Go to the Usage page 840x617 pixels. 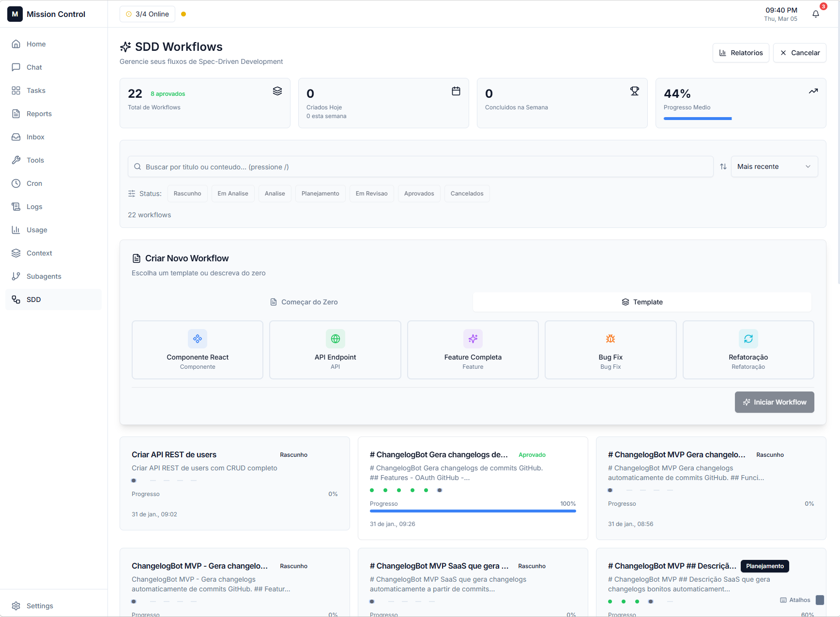(x=36, y=229)
